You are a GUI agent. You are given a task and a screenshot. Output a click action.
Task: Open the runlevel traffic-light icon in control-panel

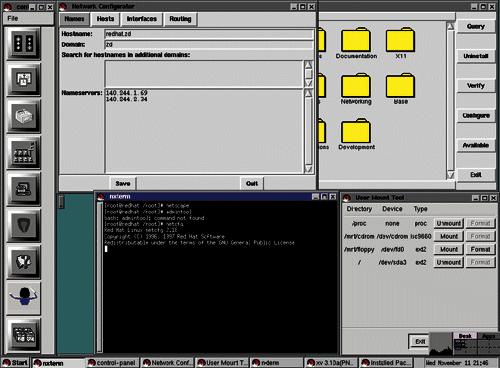point(23,44)
